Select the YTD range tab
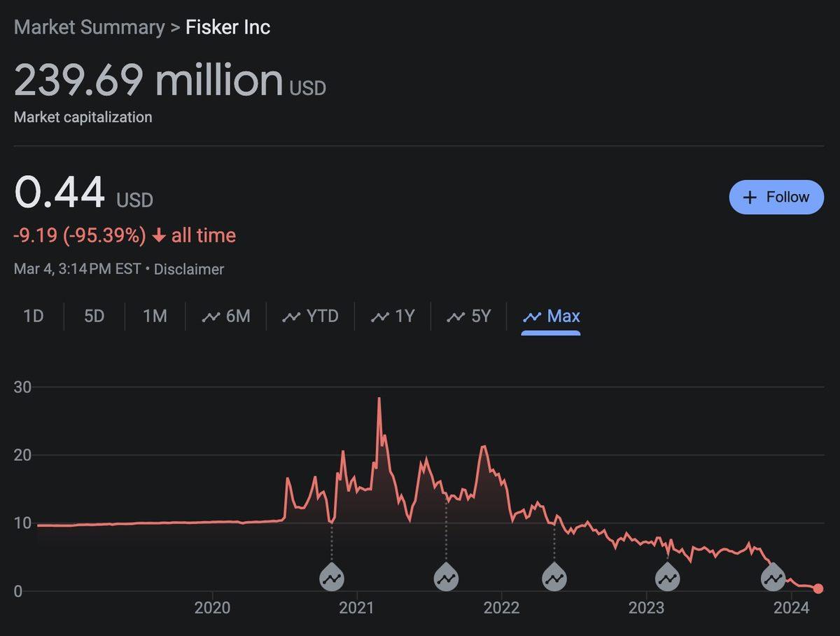This screenshot has height=636, width=840. pyautogui.click(x=310, y=317)
